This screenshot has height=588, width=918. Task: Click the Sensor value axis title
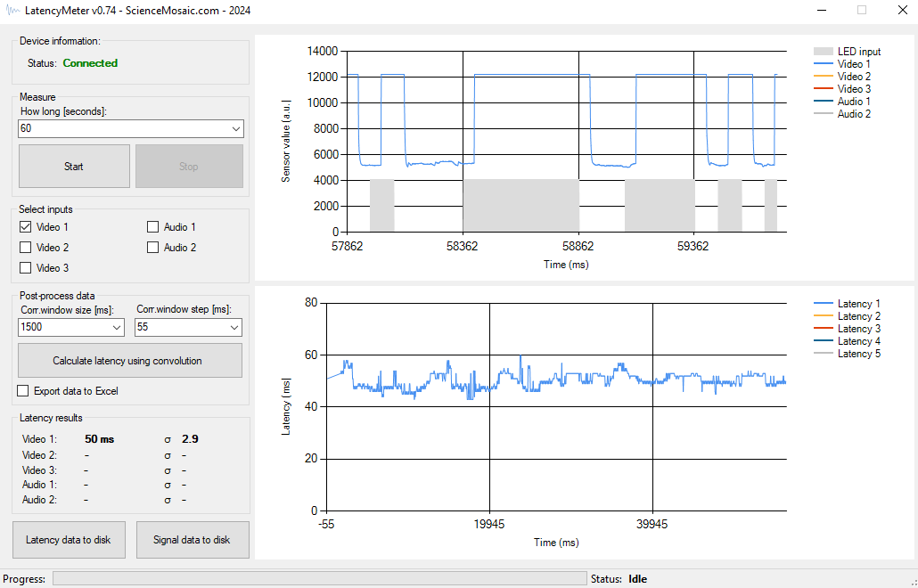point(286,141)
